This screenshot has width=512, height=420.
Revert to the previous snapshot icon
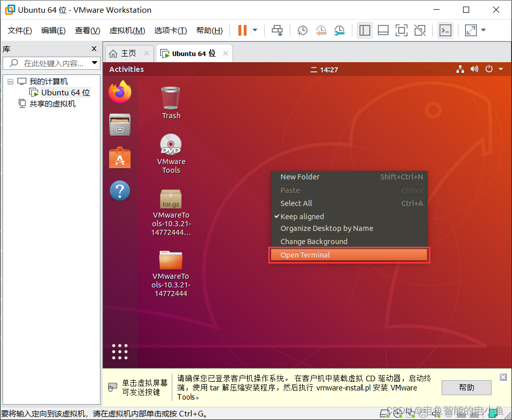[321, 31]
